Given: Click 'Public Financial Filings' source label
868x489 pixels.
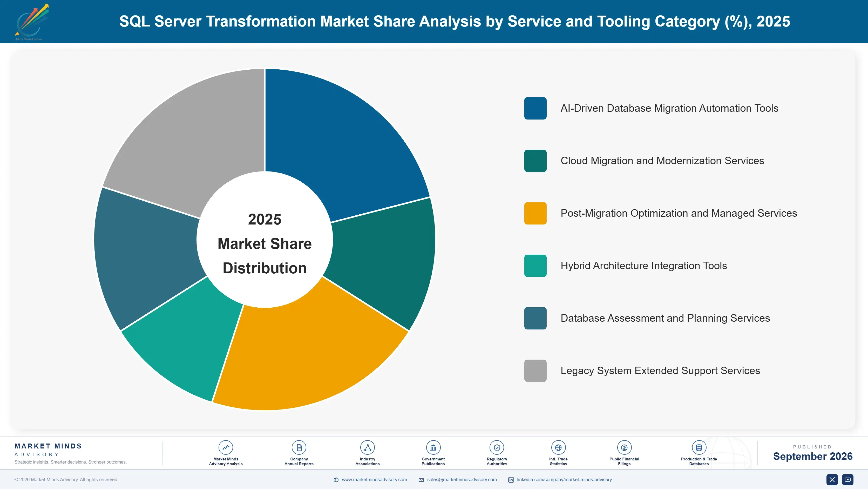Looking at the screenshot, I should (624, 461).
